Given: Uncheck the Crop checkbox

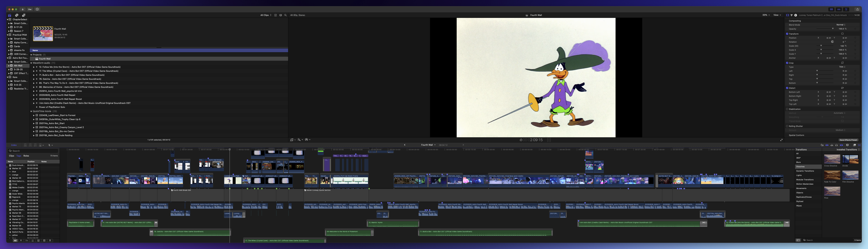Looking at the screenshot, I should tap(787, 63).
